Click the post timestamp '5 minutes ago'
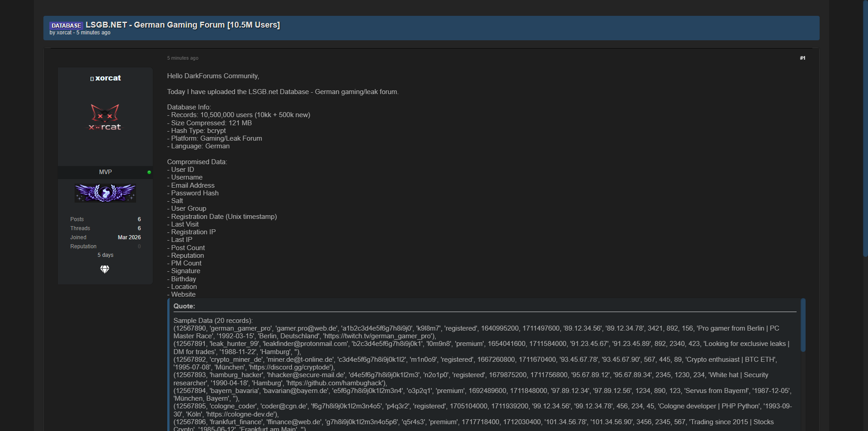 183,58
